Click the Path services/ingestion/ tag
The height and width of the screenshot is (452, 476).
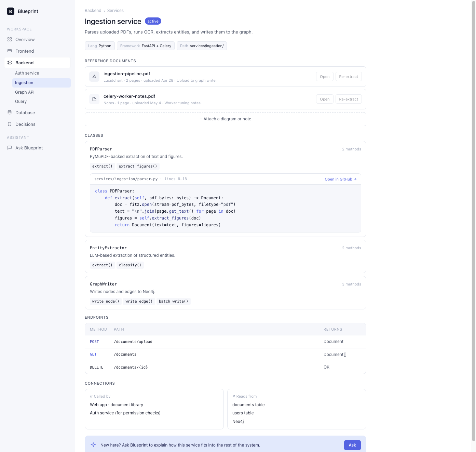202,46
